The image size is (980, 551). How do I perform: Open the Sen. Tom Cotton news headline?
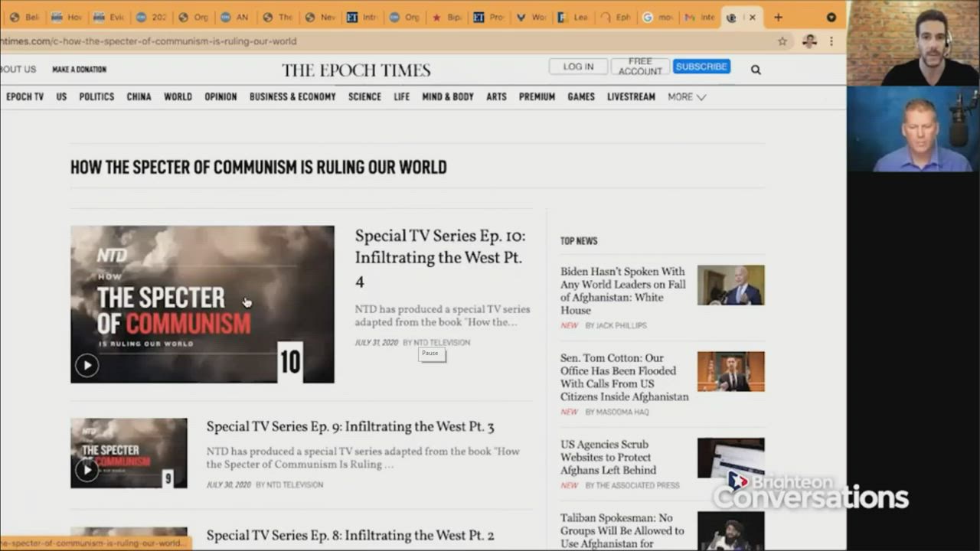pyautogui.click(x=624, y=377)
